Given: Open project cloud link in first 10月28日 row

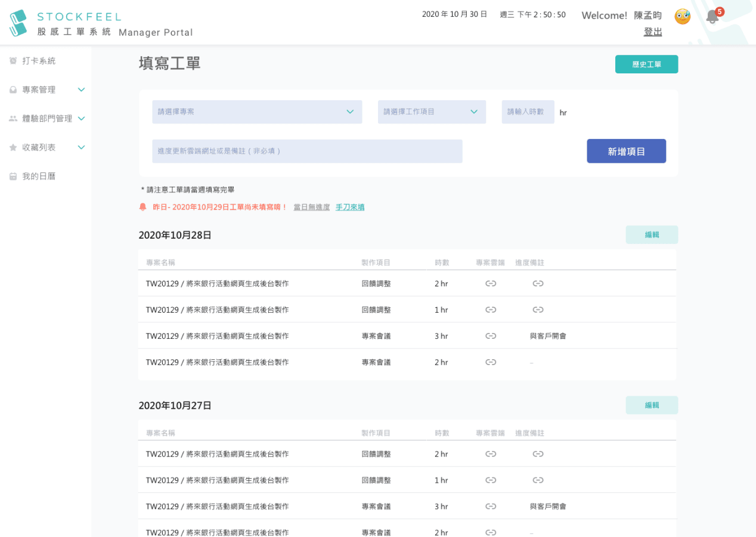Looking at the screenshot, I should 491,283.
